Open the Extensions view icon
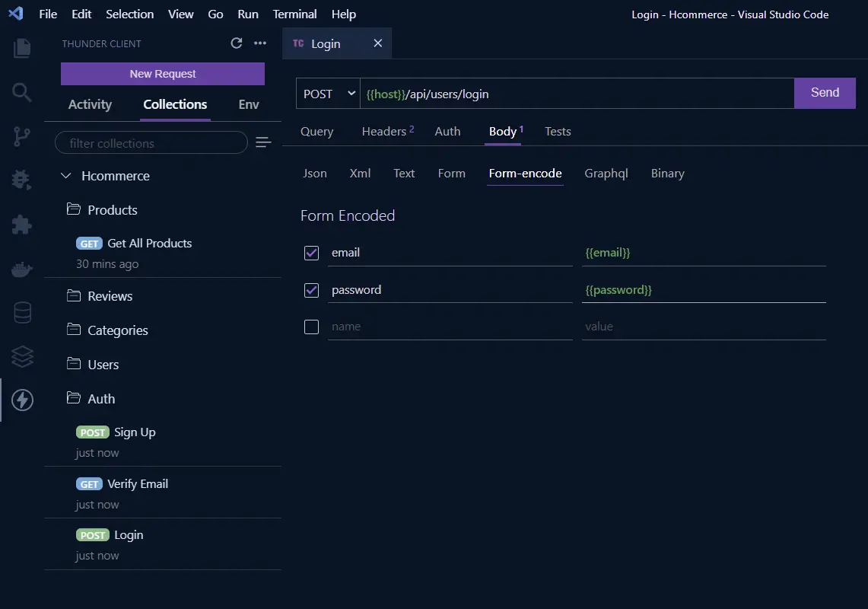This screenshot has height=609, width=868. [21, 225]
